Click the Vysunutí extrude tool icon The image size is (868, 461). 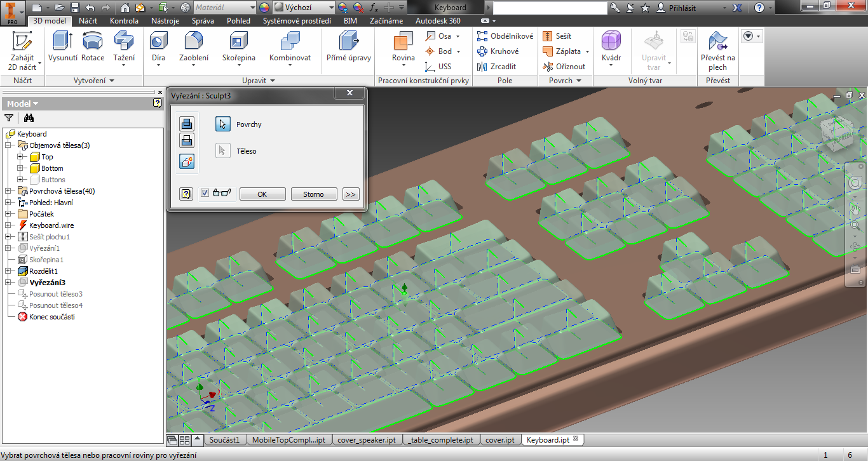click(x=62, y=42)
